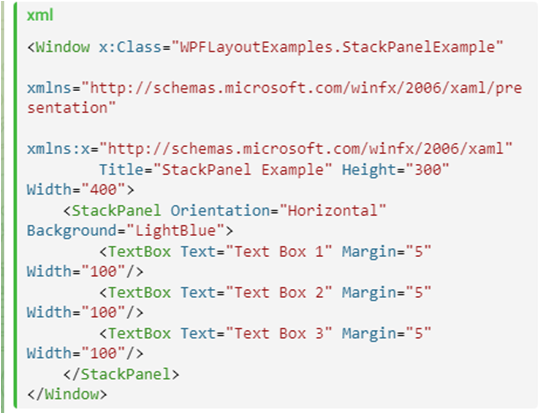Viewport: 545px width, 418px height.
Task: Click the Orientation attribute name
Action: pyautogui.click(x=220, y=211)
